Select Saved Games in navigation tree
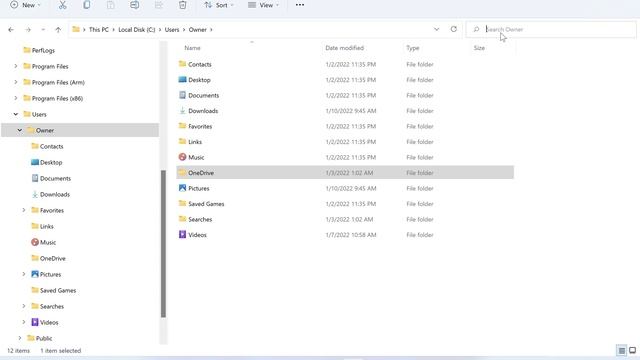 click(x=54, y=290)
